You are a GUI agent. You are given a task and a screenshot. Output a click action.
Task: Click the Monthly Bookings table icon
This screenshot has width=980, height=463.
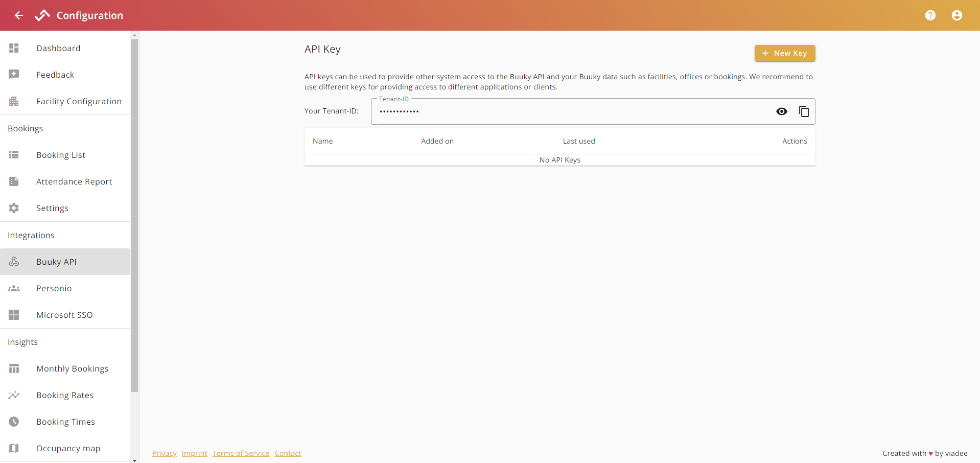point(14,368)
